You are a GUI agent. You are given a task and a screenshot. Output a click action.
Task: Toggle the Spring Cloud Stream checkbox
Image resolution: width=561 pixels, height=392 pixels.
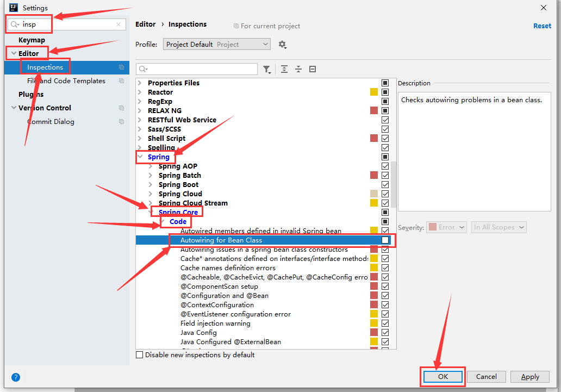point(385,203)
